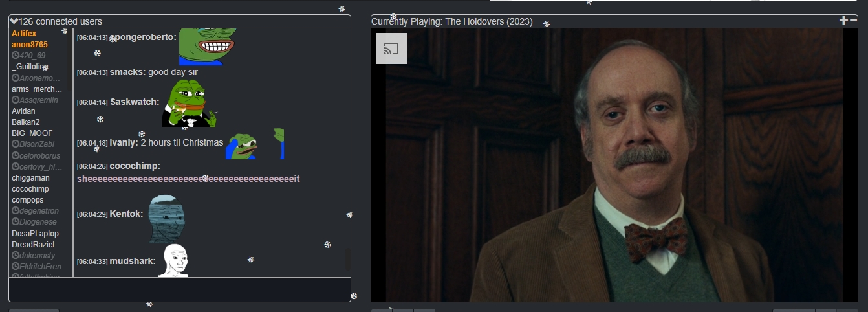
Task: Click the cast to device icon
Action: (391, 49)
